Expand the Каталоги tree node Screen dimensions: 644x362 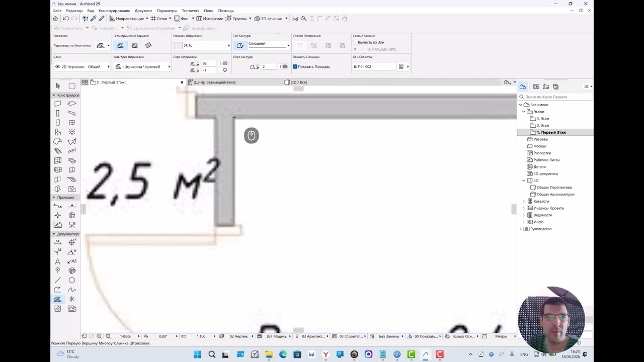point(524,201)
